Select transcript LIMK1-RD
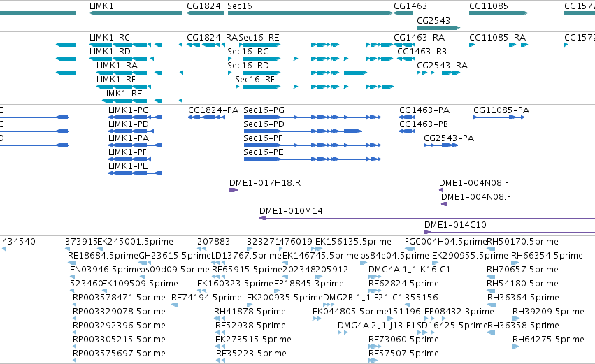 (x=110, y=52)
